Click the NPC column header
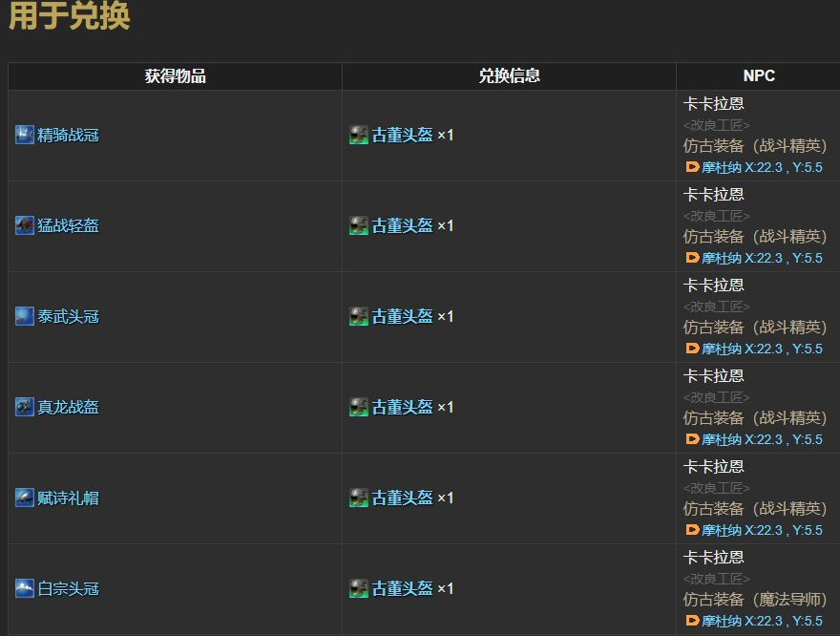 (759, 76)
